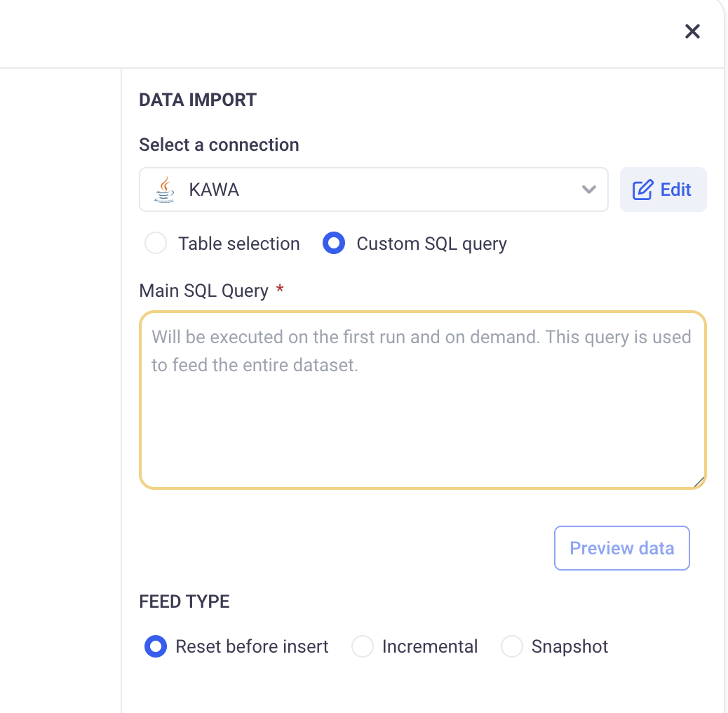Click the DATA IMPORT section heading

pyautogui.click(x=198, y=100)
